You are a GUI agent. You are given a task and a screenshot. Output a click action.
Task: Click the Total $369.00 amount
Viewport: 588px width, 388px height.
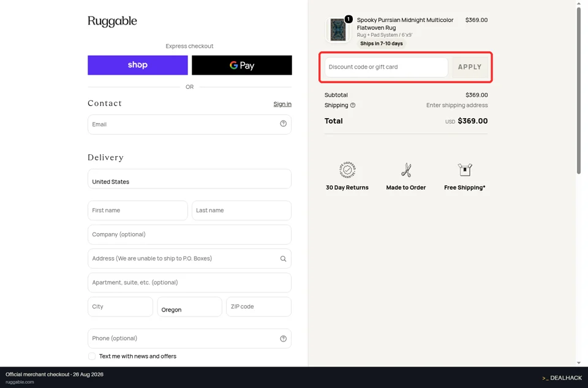click(x=472, y=121)
